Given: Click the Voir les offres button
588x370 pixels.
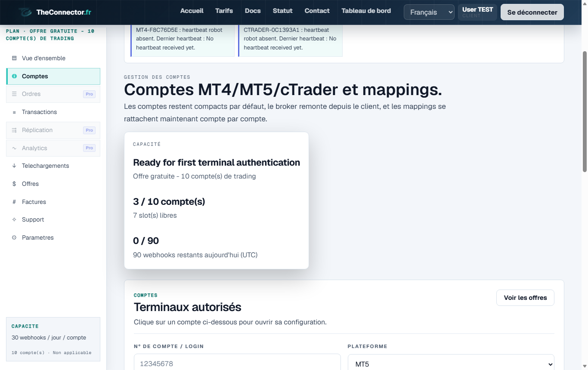Looking at the screenshot, I should (x=525, y=298).
